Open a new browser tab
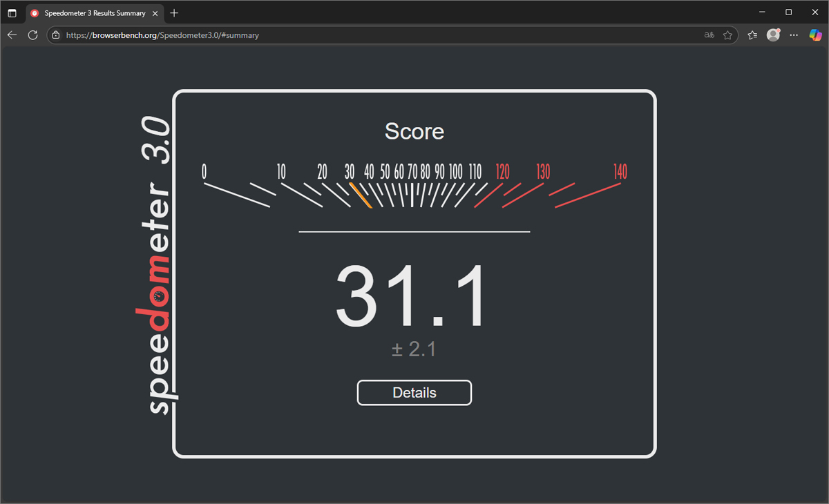Viewport: 829px width, 504px height. [174, 13]
